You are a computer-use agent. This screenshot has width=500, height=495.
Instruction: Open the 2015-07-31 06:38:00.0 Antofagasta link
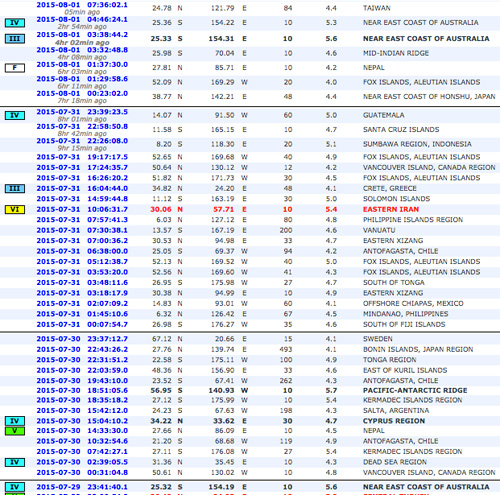coord(82,251)
